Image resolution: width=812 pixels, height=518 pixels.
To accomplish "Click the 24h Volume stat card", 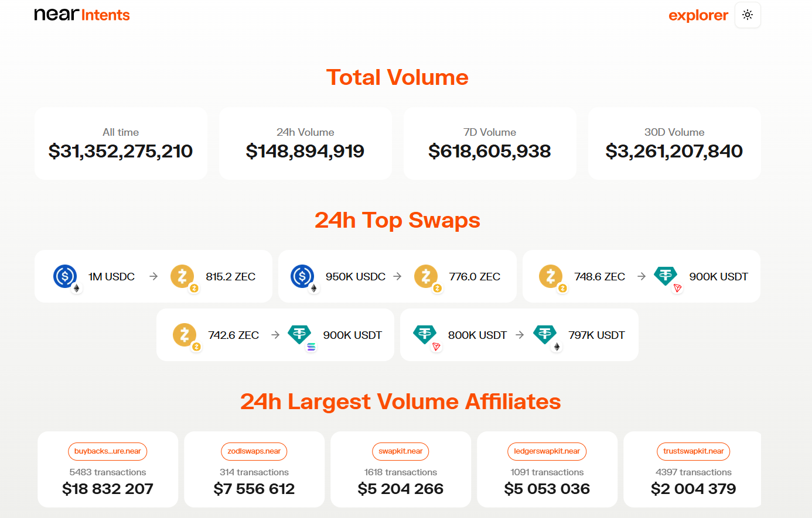I will pyautogui.click(x=305, y=143).
